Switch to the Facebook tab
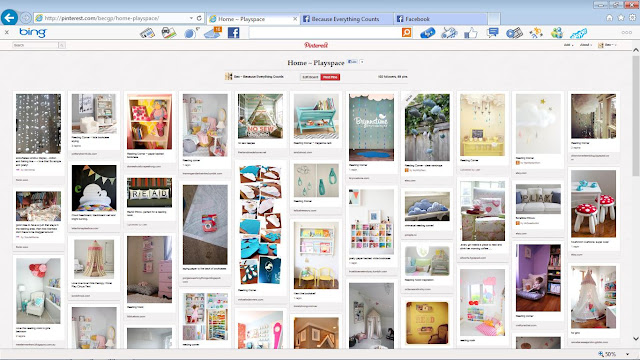 [440, 19]
